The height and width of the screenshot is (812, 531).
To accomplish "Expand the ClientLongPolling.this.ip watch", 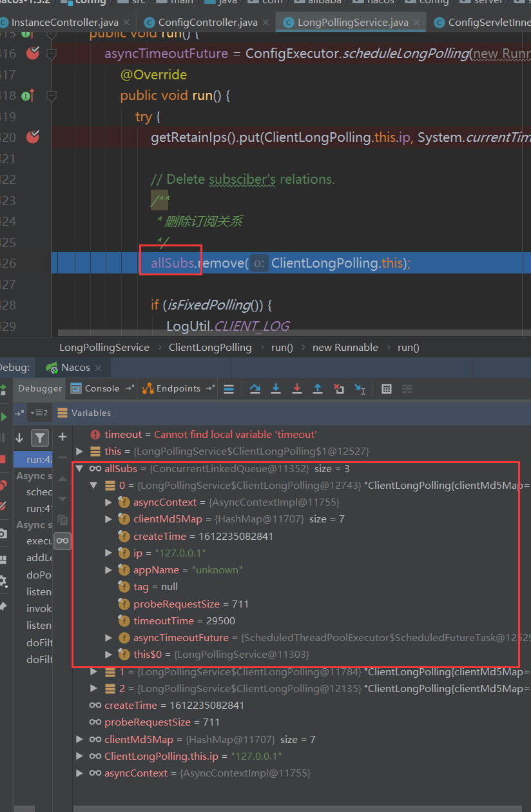I will (79, 756).
